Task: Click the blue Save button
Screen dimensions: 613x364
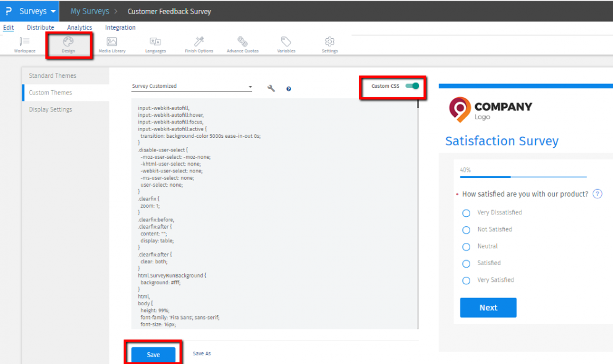Action: pos(153,354)
